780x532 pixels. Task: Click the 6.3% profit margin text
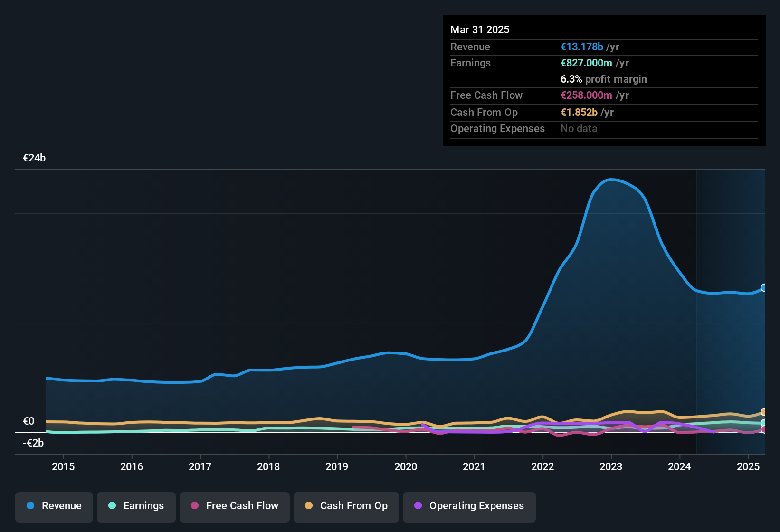[x=603, y=79]
